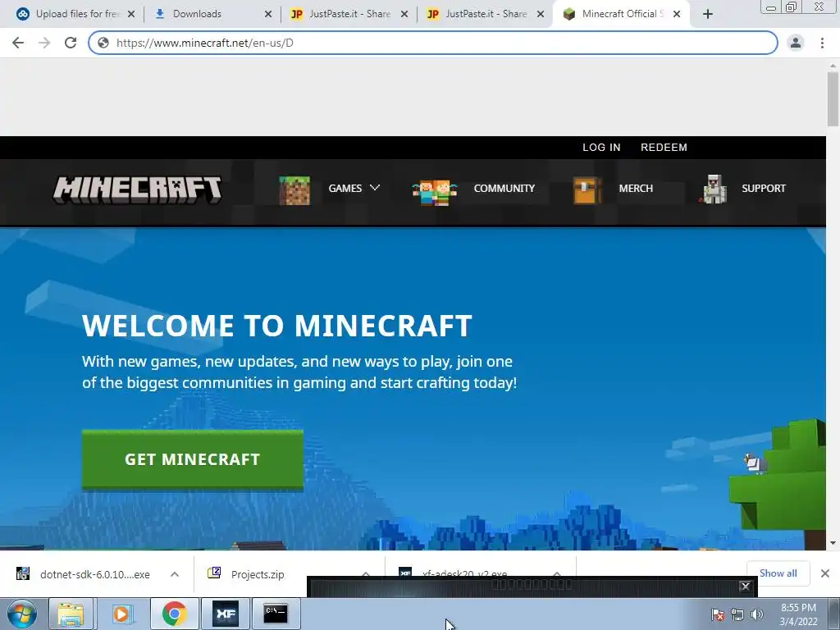
Task: Click the vertical scrollbar thumb
Action: pos(833,99)
